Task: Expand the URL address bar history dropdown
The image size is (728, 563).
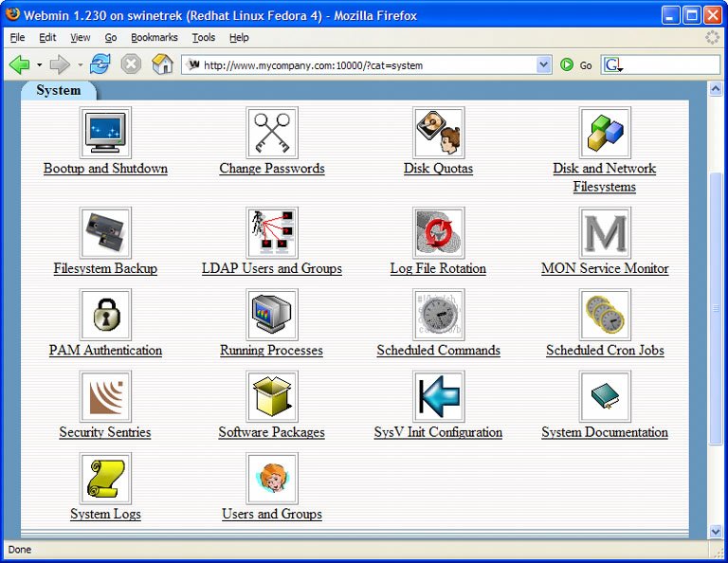Action: (x=543, y=65)
